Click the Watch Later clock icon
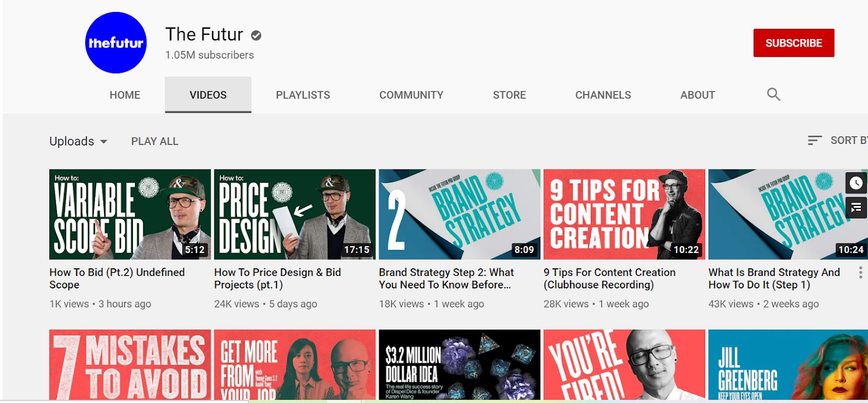 coord(856,183)
